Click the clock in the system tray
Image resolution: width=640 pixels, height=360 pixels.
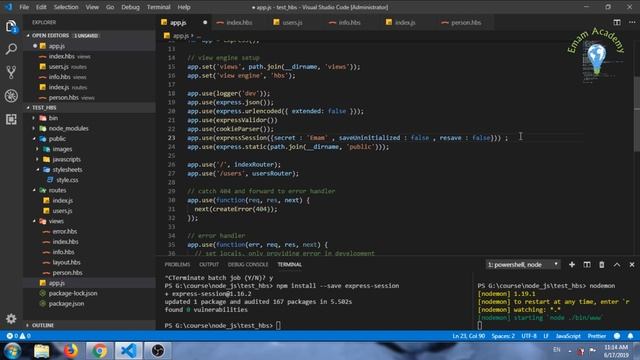point(616,351)
